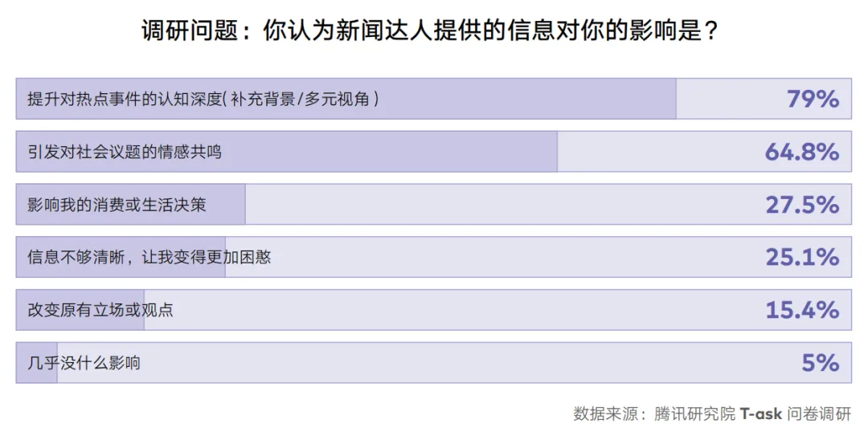Image resolution: width=868 pixels, height=440 pixels.
Task: Click the 数据来源 source caption
Action: 712,414
